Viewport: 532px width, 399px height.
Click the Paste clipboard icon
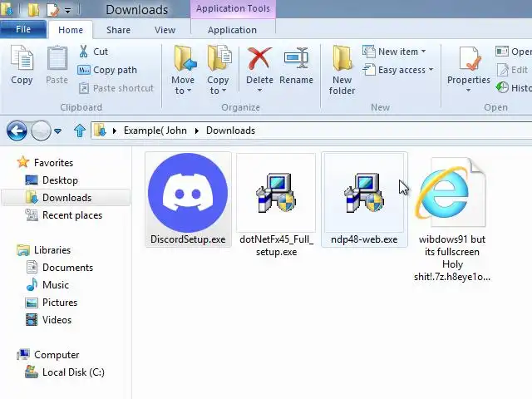pos(57,57)
